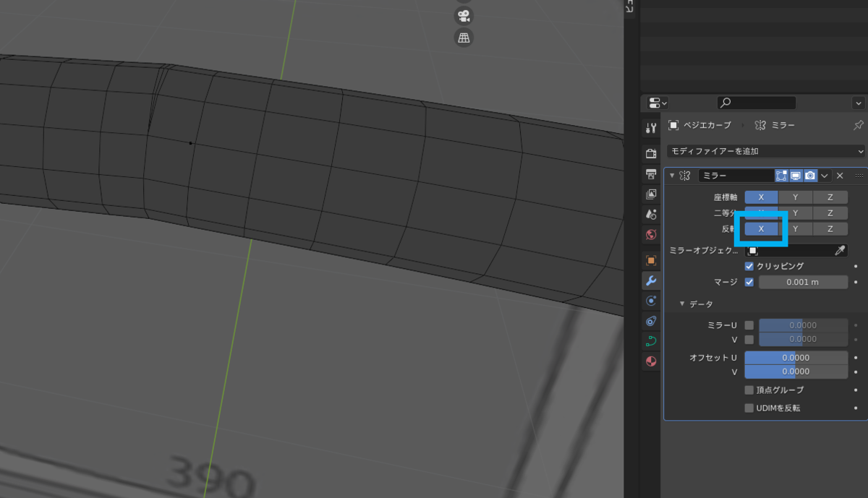Toggle 反転 X button
Viewport: 868px width, 498px height.
[x=761, y=228]
